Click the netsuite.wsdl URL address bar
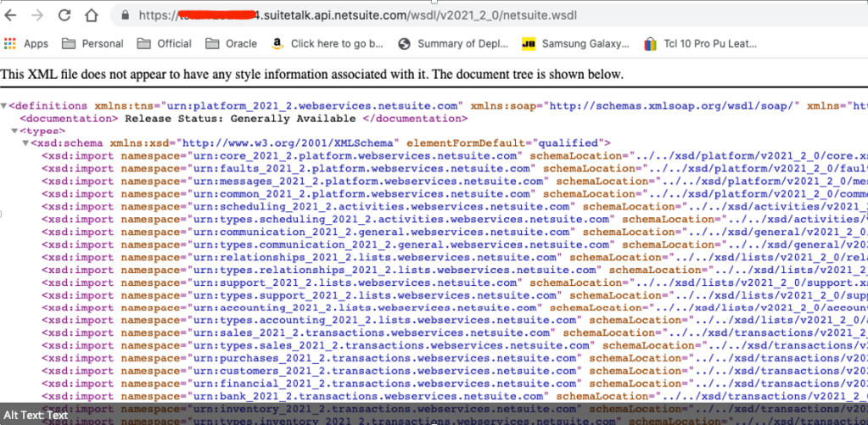The image size is (868, 425). click(424, 16)
